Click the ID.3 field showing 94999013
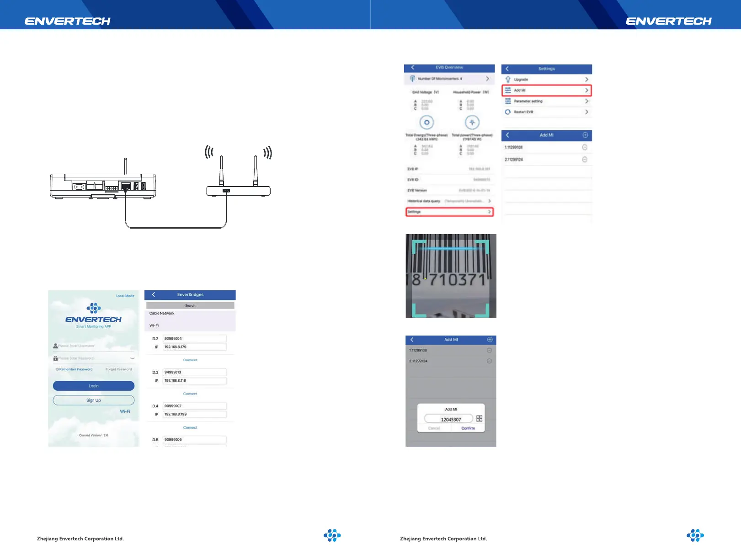This screenshot has width=741, height=560. coord(195,373)
